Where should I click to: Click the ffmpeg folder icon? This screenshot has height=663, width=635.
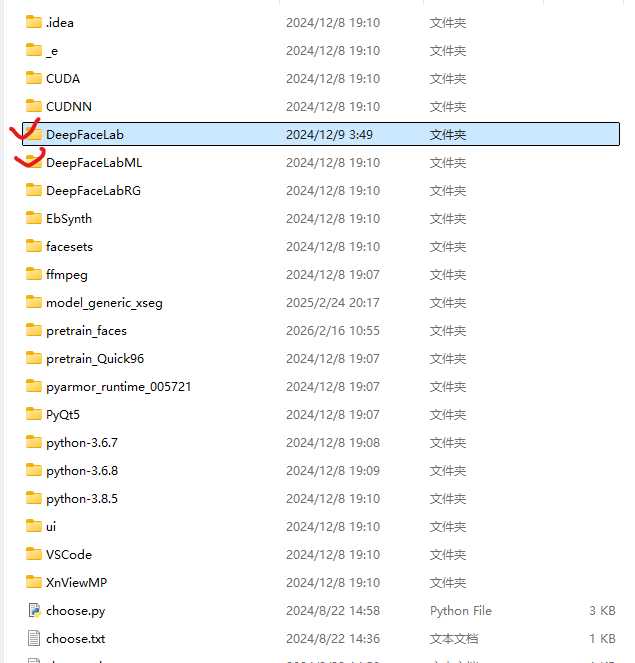coord(34,274)
